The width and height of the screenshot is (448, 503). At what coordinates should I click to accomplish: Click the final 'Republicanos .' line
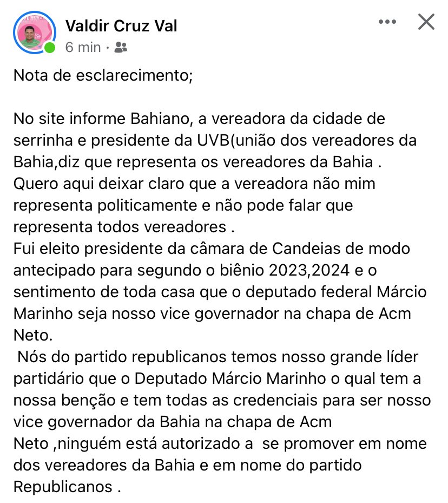point(67,487)
